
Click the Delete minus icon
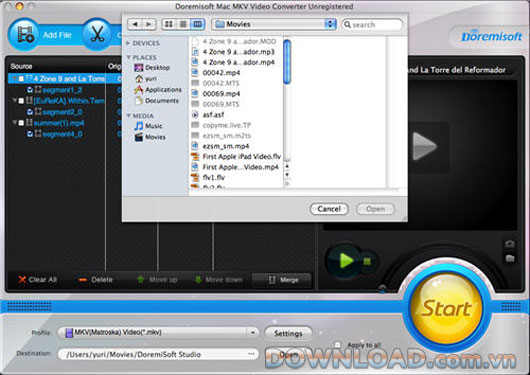coord(82,280)
